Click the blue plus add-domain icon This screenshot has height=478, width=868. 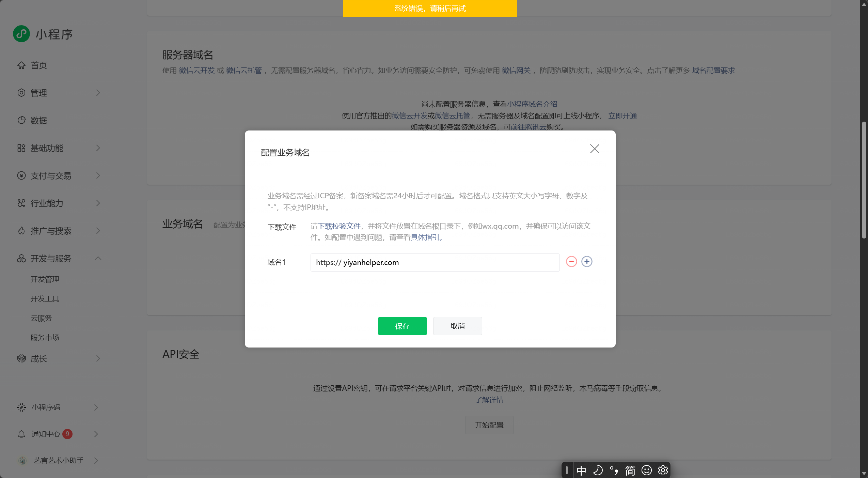[586, 262]
